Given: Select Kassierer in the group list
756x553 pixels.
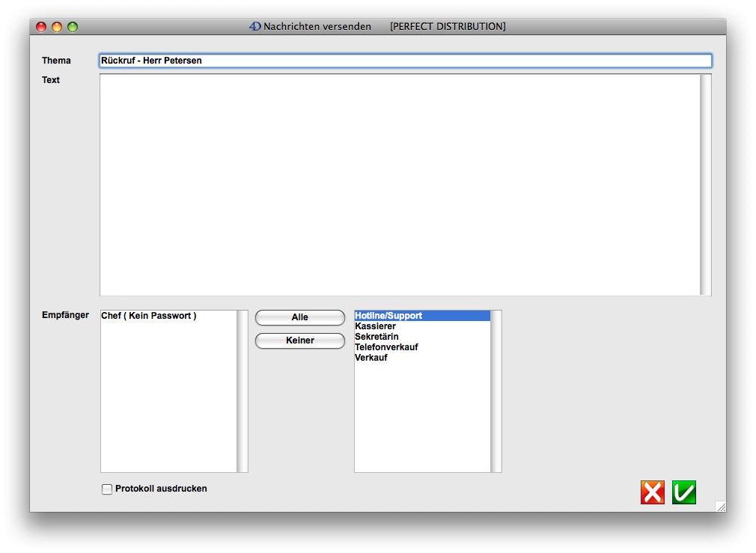Looking at the screenshot, I should 376,326.
